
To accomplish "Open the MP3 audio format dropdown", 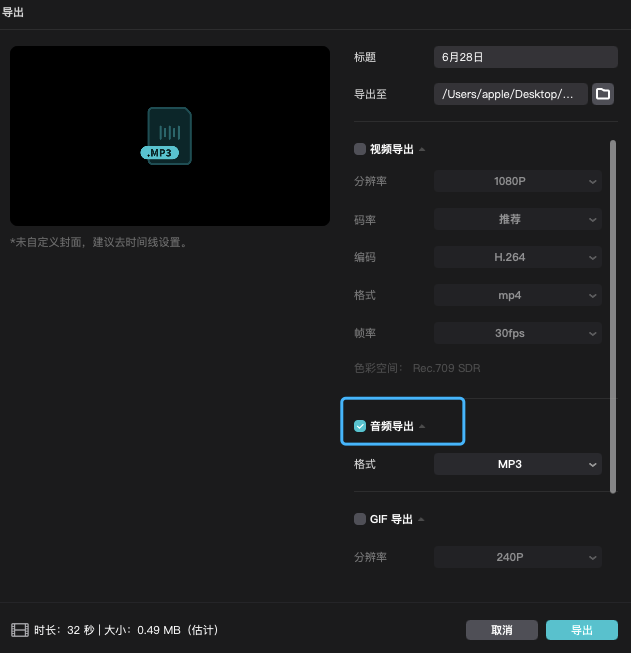I will [518, 464].
